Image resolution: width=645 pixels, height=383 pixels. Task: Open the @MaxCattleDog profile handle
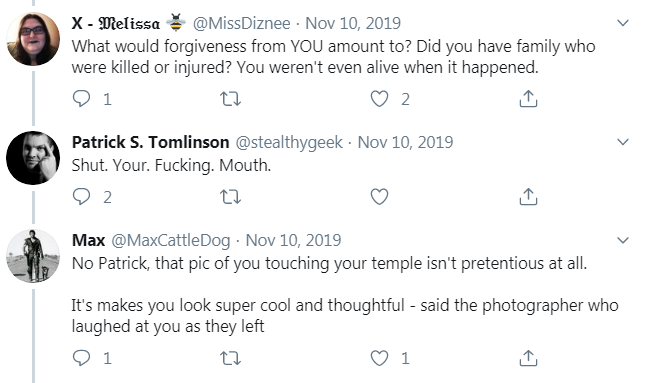click(x=171, y=240)
